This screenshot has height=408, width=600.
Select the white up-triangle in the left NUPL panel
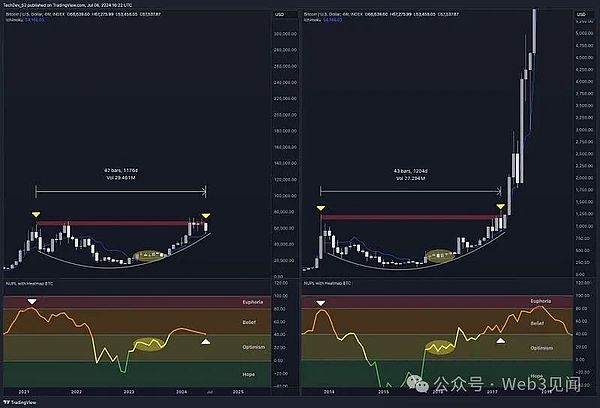coord(207,342)
